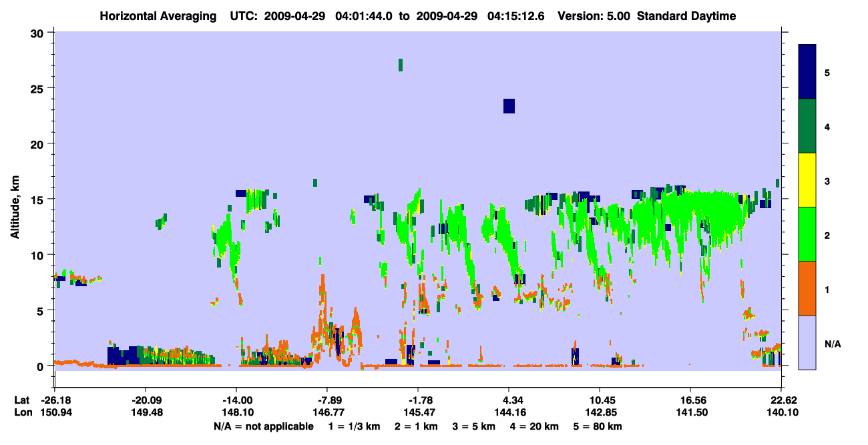
Task: Click longitude value 140.10
Action: click(781, 413)
